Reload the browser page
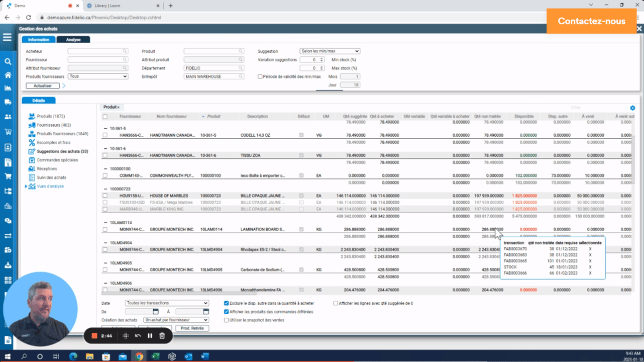The image size is (644, 362). coord(29,17)
